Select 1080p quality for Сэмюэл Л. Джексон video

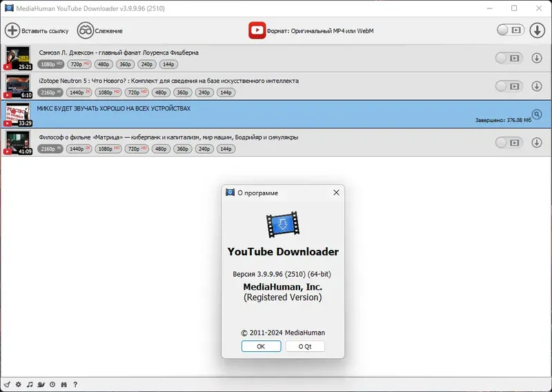[50, 64]
